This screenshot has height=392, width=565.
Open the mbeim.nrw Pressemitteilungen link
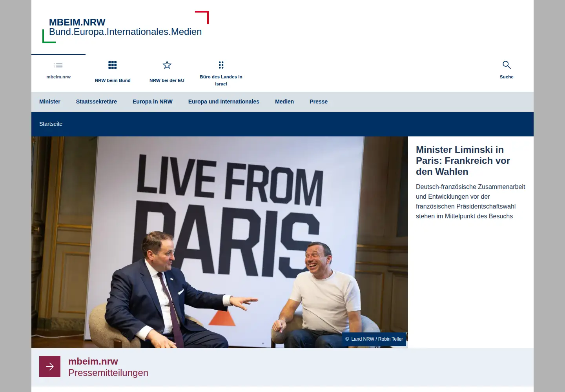click(108, 367)
